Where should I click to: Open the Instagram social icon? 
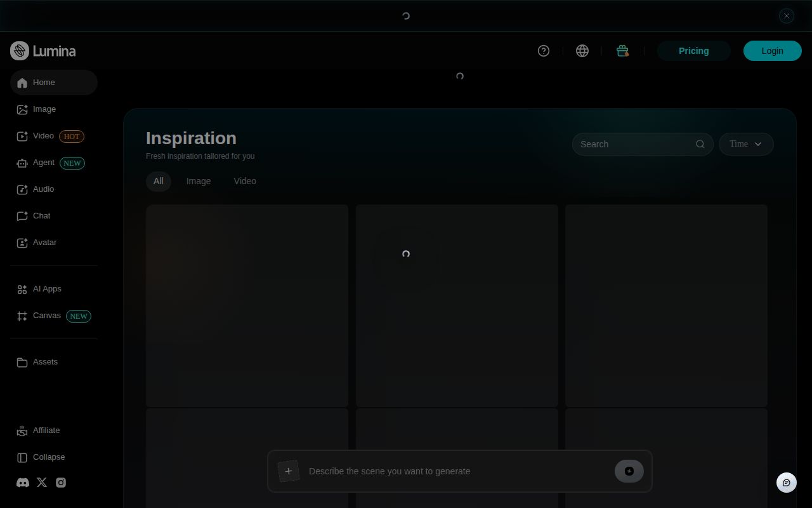[x=61, y=483]
